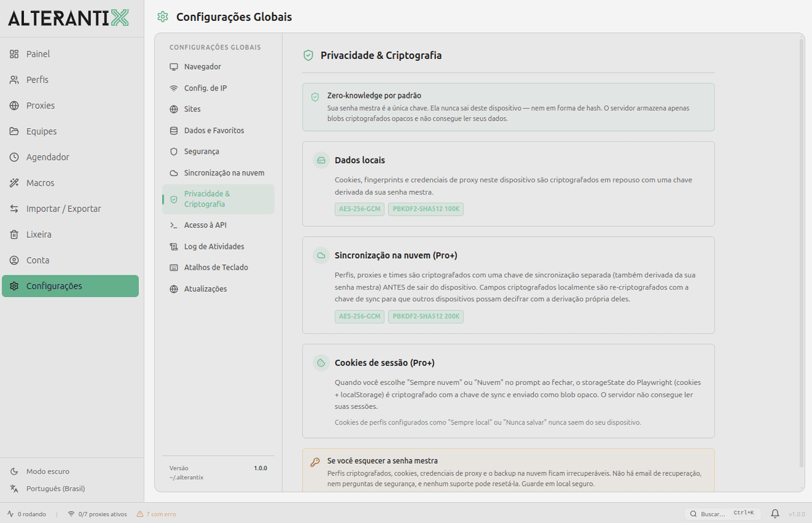Click the Dados locais drive icon
The height and width of the screenshot is (523, 812).
pyautogui.click(x=321, y=160)
